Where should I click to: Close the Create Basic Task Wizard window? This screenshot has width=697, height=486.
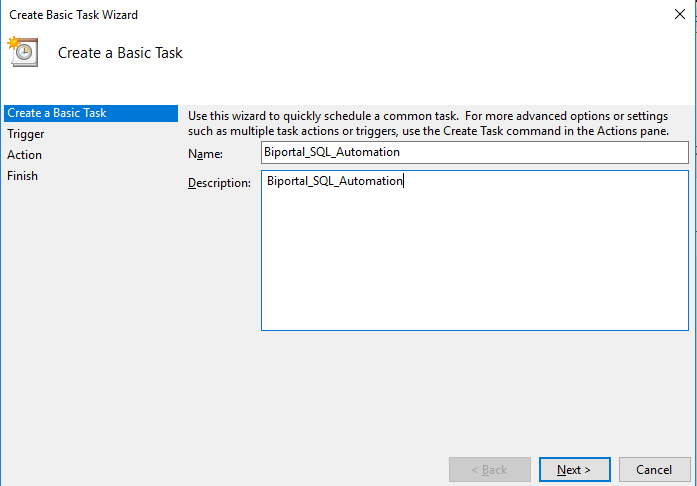coord(679,15)
